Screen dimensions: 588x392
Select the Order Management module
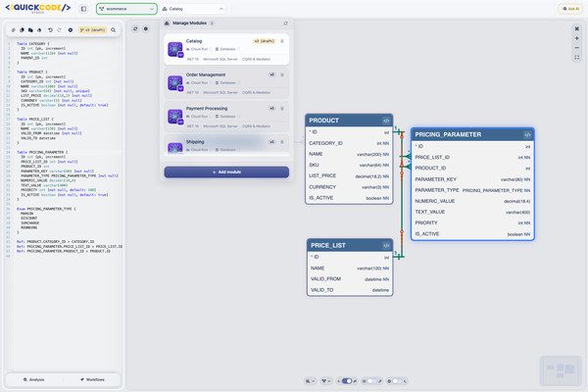point(226,83)
